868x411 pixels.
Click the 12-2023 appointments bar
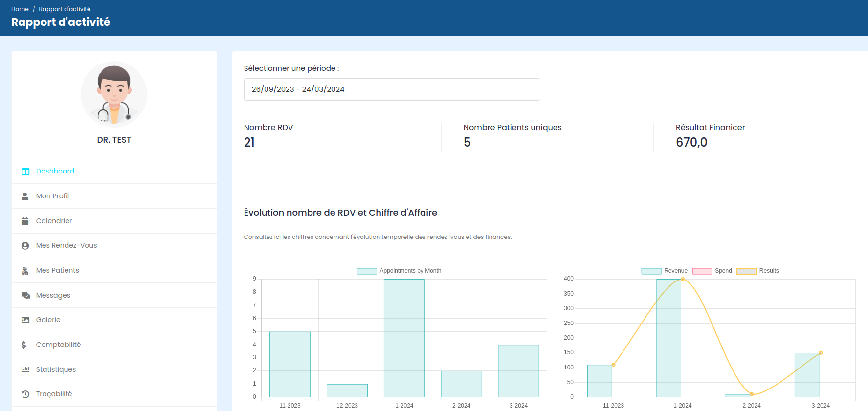click(347, 390)
